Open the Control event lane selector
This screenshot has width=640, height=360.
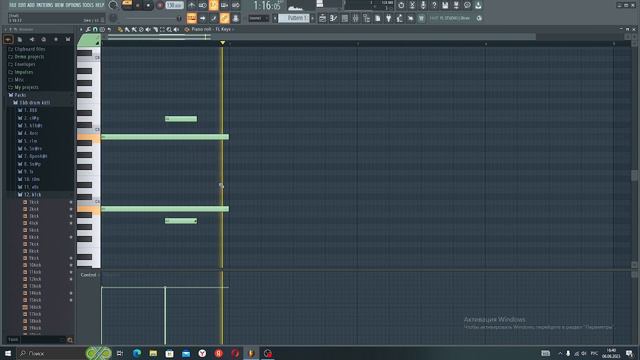(x=88, y=275)
